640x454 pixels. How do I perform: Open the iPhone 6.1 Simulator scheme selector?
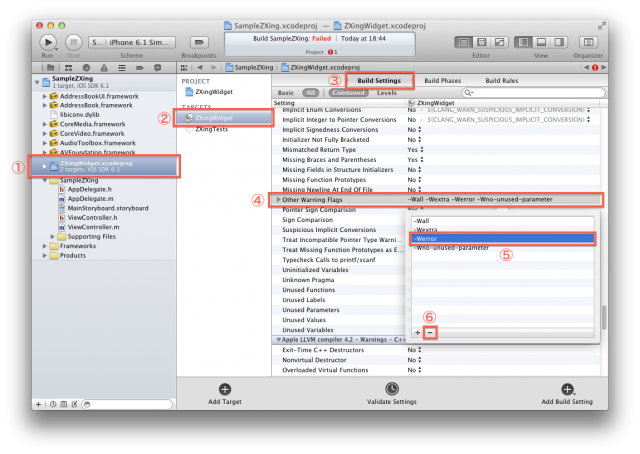(x=132, y=42)
